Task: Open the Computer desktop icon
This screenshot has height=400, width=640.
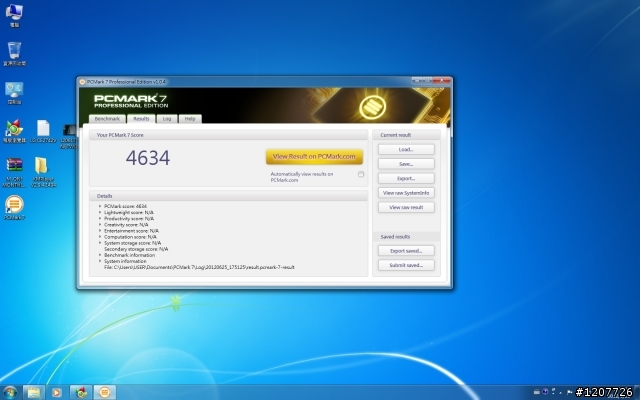Action: [x=14, y=15]
